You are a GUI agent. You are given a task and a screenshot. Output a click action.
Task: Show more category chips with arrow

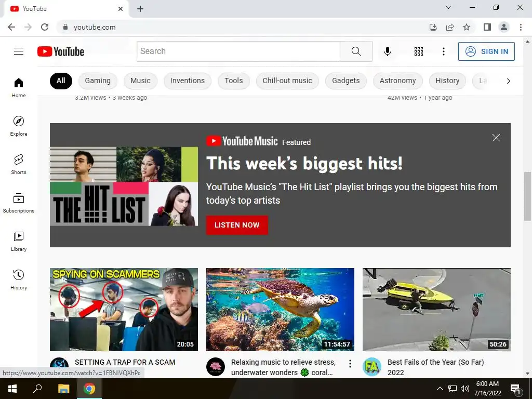click(x=508, y=81)
